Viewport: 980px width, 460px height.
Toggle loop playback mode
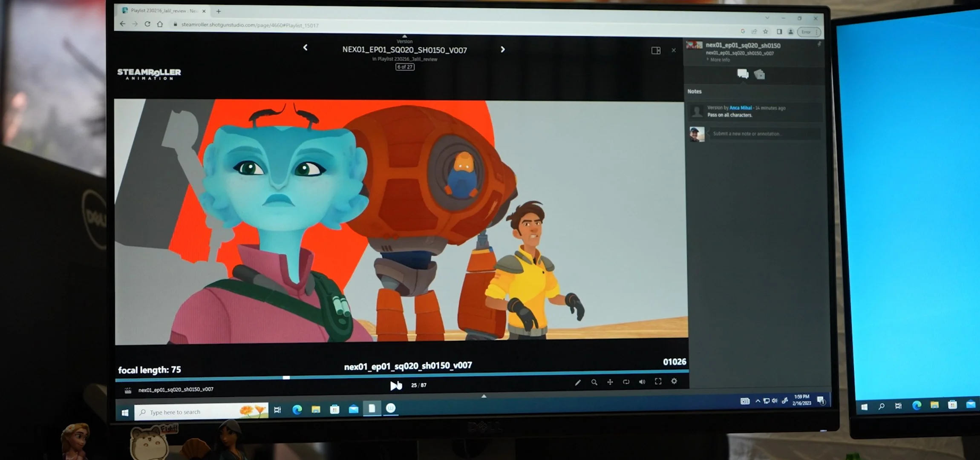[x=626, y=382]
